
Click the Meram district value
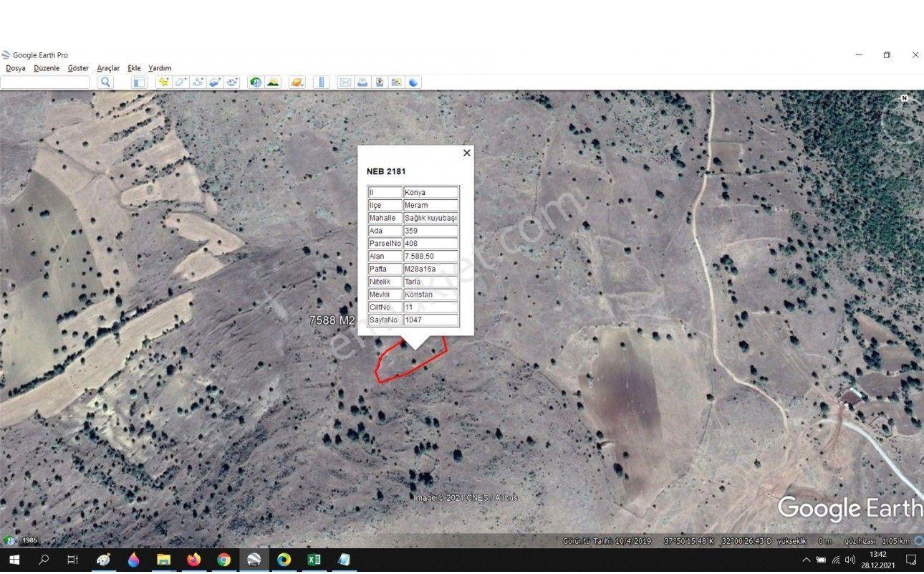pyautogui.click(x=430, y=206)
